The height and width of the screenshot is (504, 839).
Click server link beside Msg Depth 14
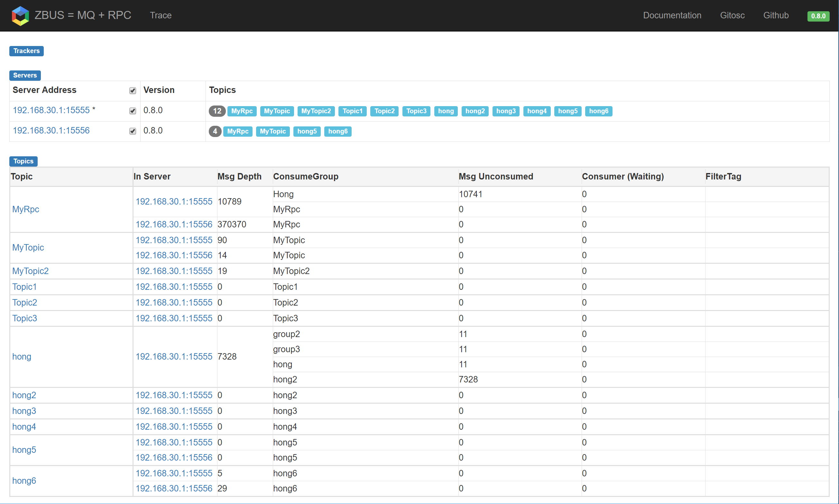[174, 255]
